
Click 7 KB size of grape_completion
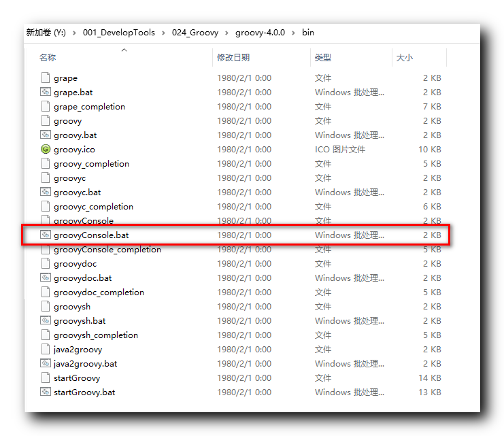(x=432, y=106)
